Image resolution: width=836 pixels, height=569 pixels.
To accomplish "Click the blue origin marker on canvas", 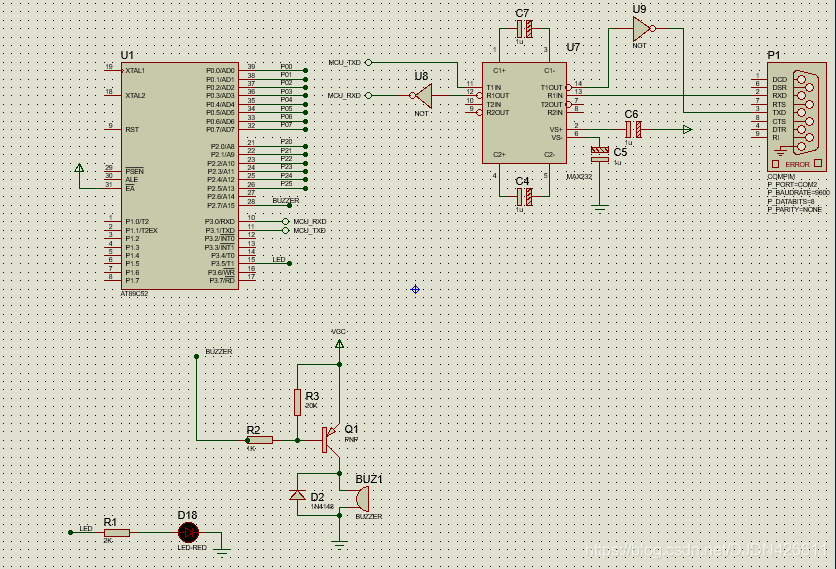I will [x=415, y=289].
